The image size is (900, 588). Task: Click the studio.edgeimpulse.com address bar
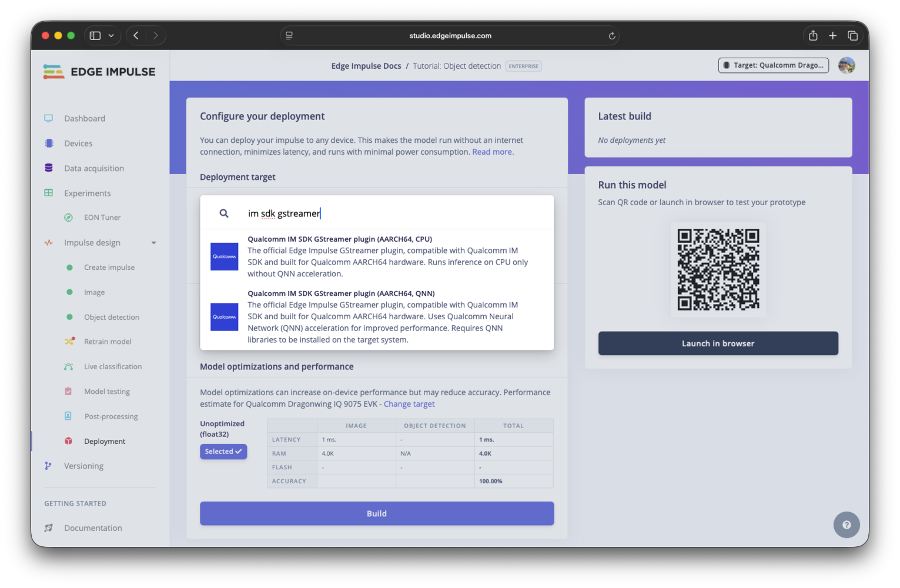coord(450,36)
